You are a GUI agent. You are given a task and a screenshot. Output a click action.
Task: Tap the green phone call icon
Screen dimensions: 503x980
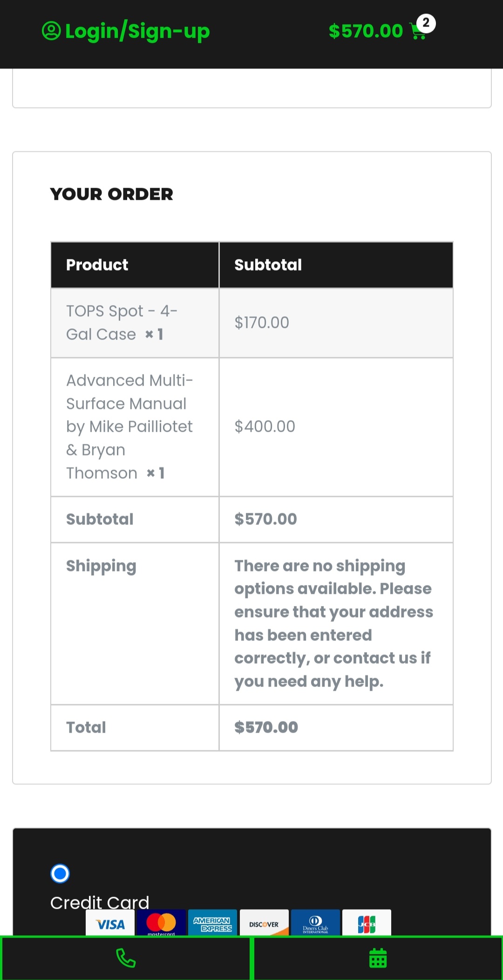coord(126,958)
